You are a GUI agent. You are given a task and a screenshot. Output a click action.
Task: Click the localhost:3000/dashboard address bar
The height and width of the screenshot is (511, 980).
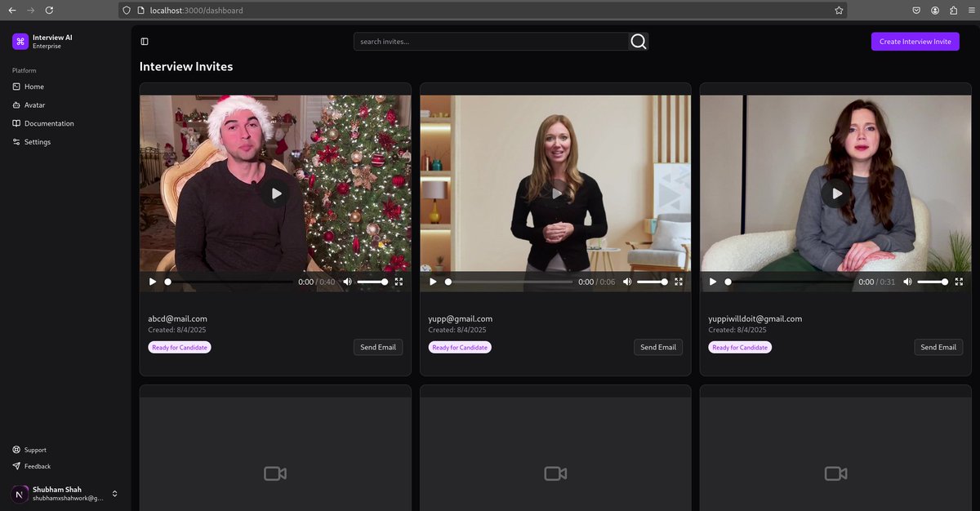[x=482, y=10]
